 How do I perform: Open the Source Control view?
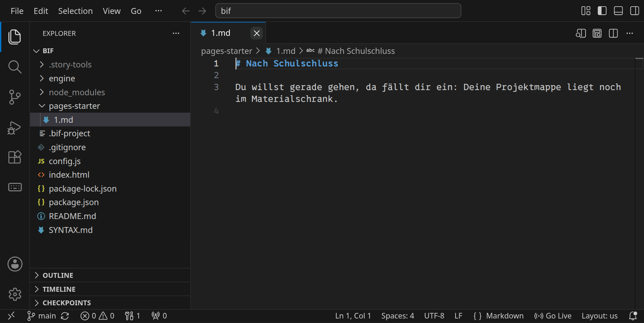[15, 97]
